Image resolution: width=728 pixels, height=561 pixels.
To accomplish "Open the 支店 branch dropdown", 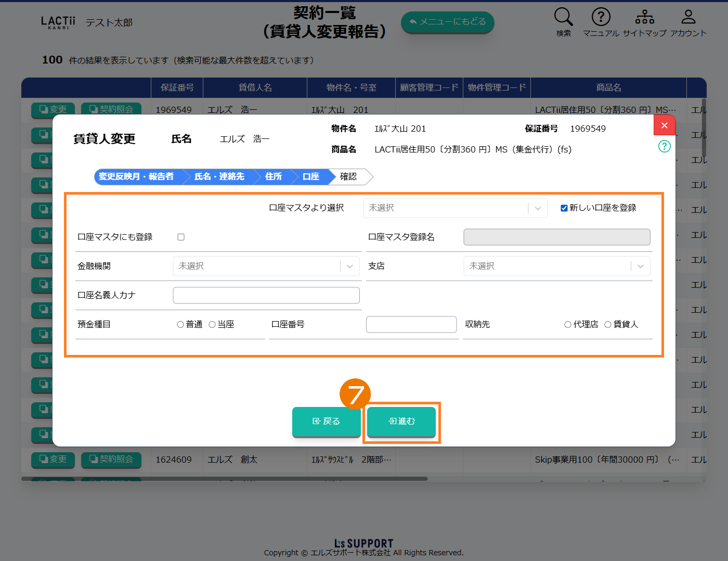I will (x=556, y=266).
